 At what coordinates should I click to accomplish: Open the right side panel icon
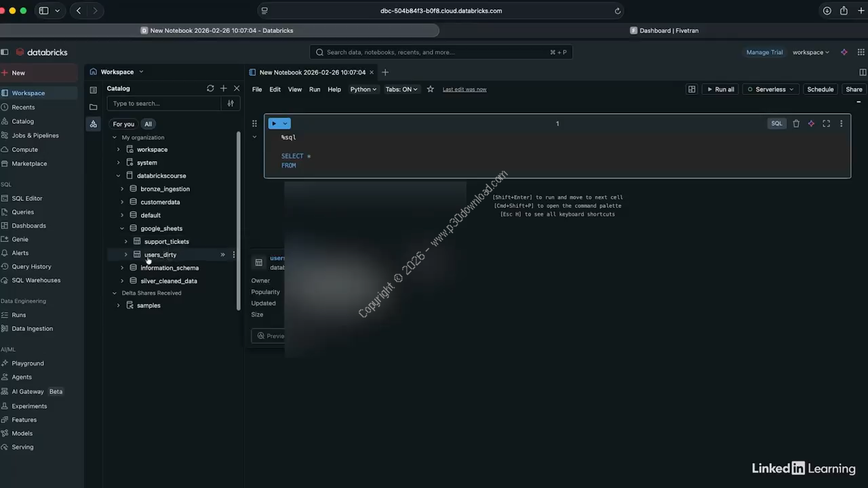click(863, 72)
